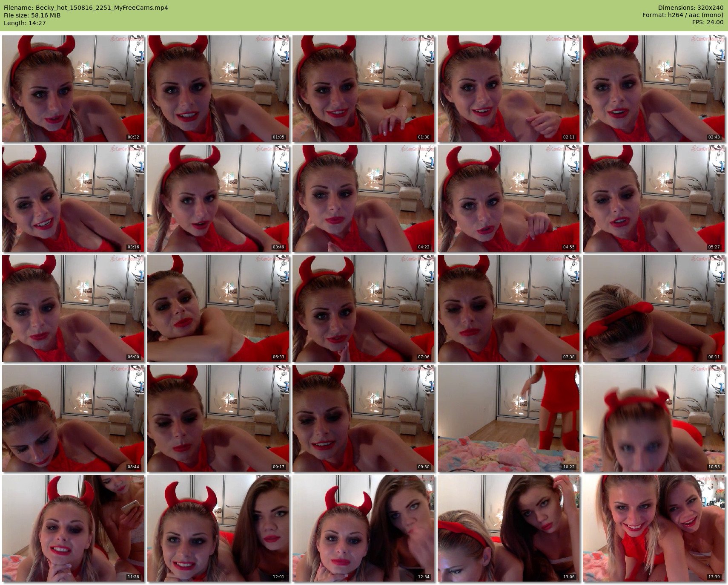Open the frame at 04:22
The width and height of the screenshot is (728, 585).
point(363,199)
